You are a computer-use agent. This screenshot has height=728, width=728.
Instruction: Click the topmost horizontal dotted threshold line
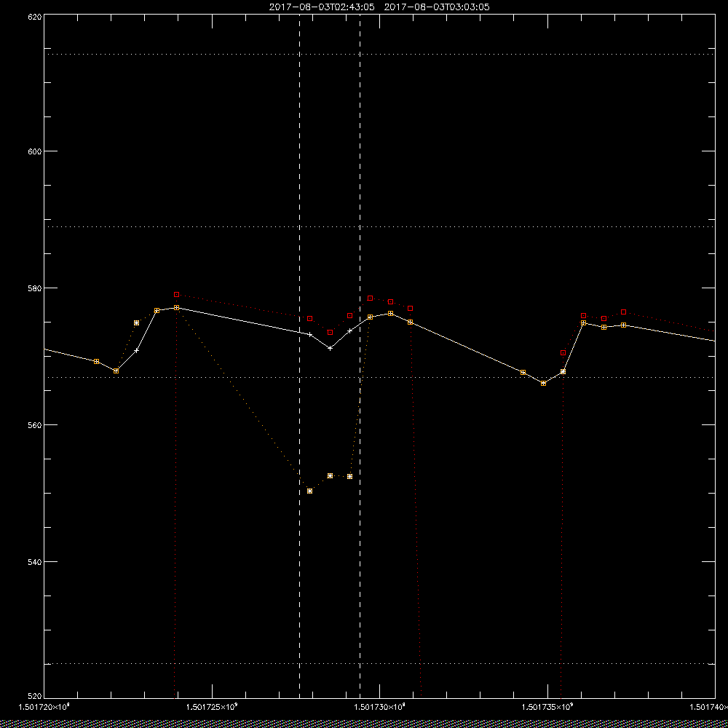coord(379,55)
